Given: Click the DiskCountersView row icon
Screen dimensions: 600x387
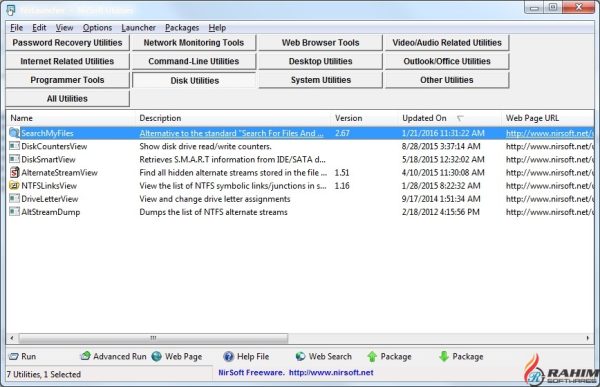Looking at the screenshot, I should (14, 146).
